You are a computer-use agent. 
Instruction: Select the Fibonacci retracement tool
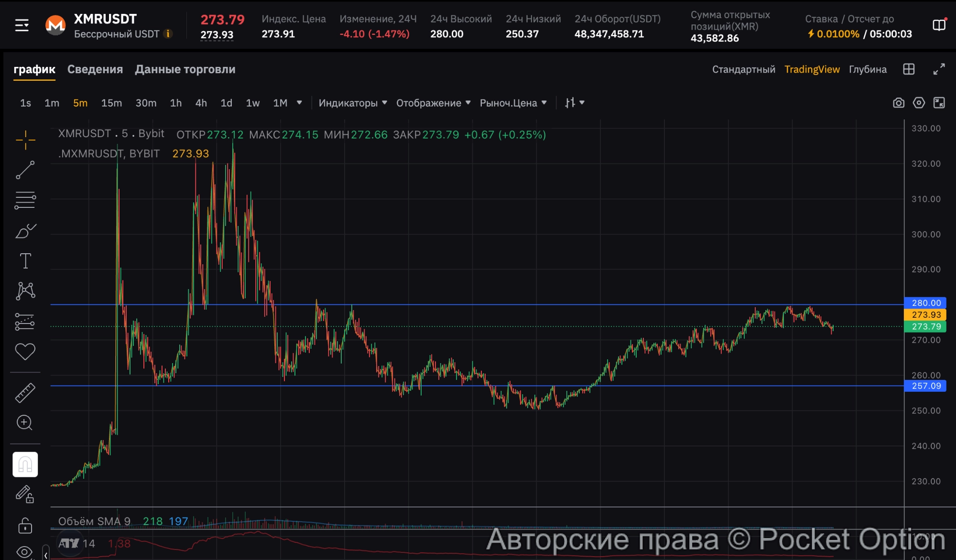tap(25, 201)
